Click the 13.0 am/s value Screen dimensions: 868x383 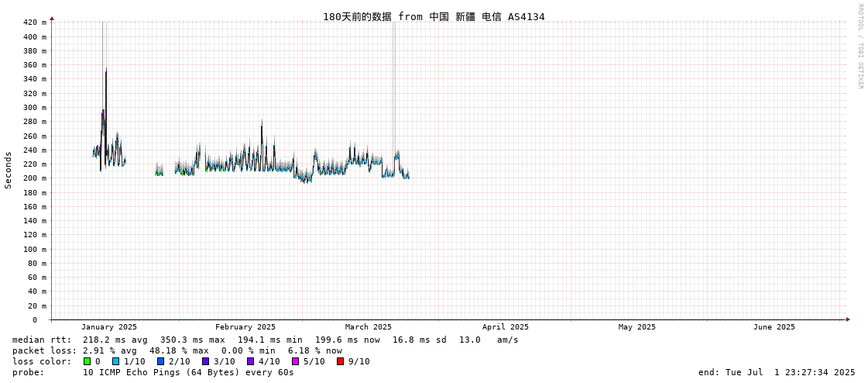(489, 340)
